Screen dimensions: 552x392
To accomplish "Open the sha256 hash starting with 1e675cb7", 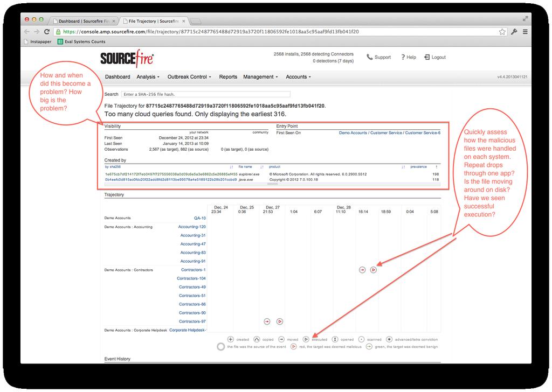I will (x=171, y=174).
